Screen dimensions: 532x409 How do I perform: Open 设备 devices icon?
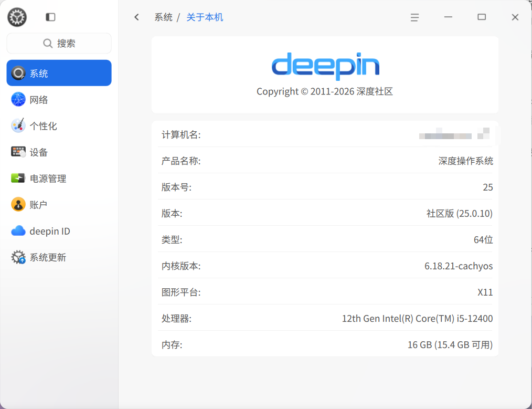pyautogui.click(x=18, y=152)
